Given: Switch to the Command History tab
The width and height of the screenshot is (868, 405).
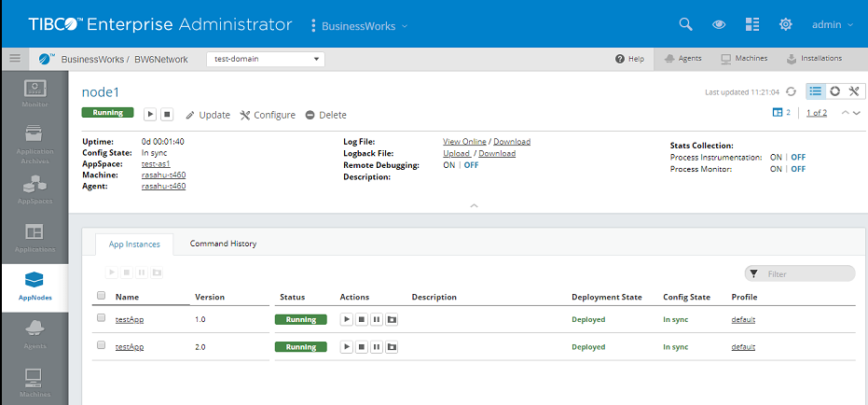Looking at the screenshot, I should pyautogui.click(x=223, y=244).
